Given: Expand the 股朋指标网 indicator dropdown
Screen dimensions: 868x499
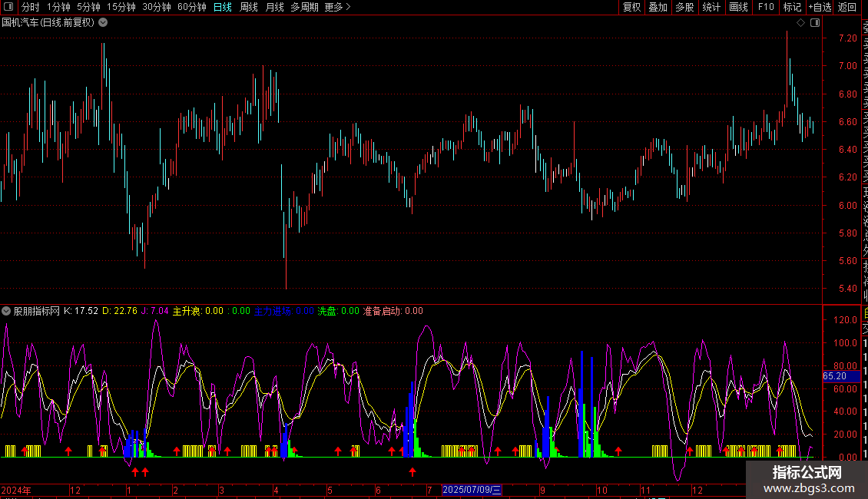Looking at the screenshot, I should tap(7, 312).
